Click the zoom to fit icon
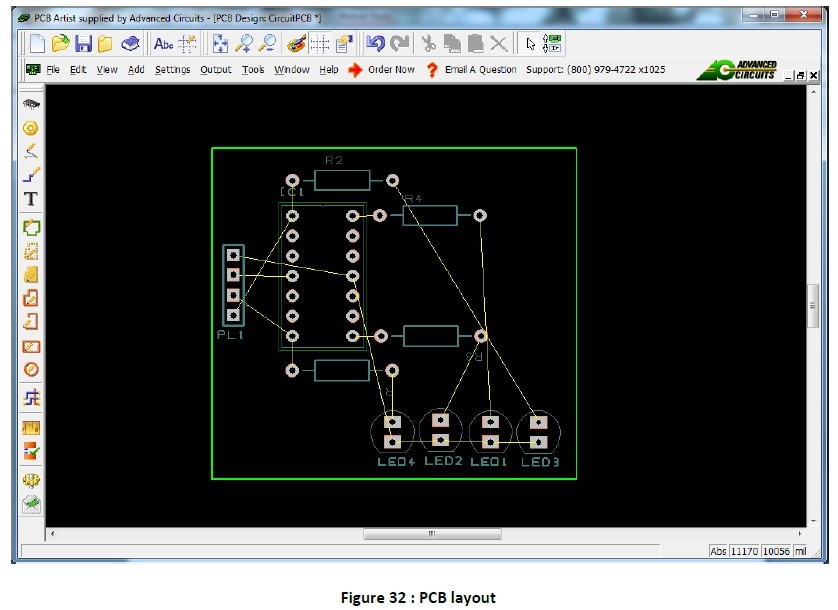The height and width of the screenshot is (610, 838). click(x=220, y=43)
